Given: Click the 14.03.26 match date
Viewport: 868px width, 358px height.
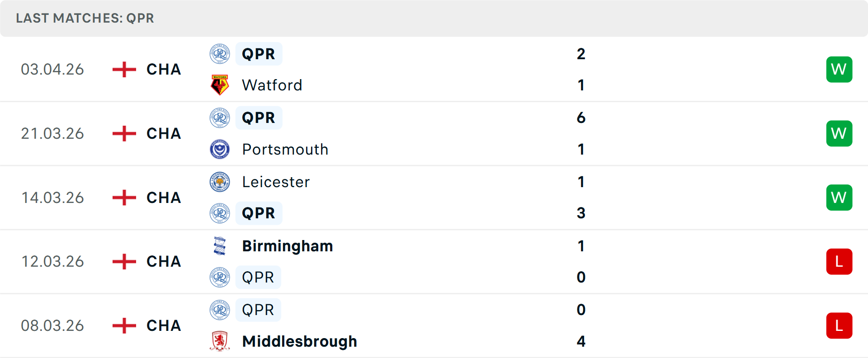Looking at the screenshot, I should (52, 198).
